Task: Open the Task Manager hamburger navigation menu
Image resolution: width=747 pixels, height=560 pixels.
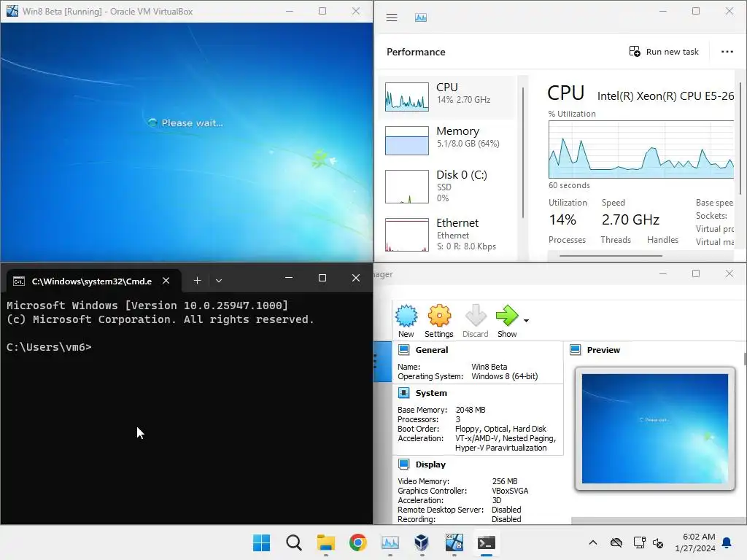Action: [392, 17]
